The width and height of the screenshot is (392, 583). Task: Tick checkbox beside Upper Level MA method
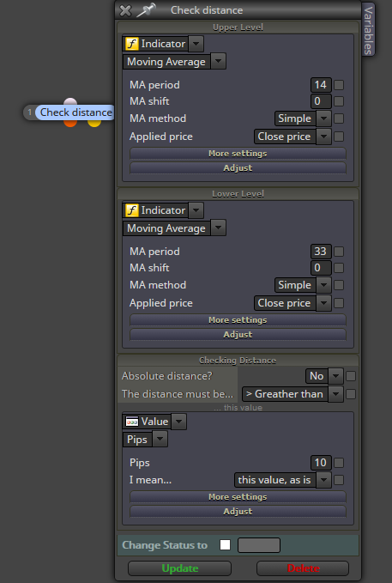coord(339,118)
